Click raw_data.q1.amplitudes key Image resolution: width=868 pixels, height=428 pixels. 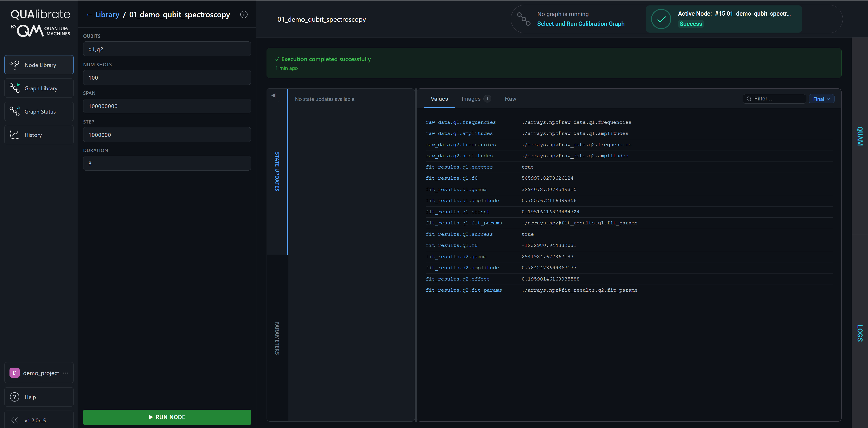[459, 133]
